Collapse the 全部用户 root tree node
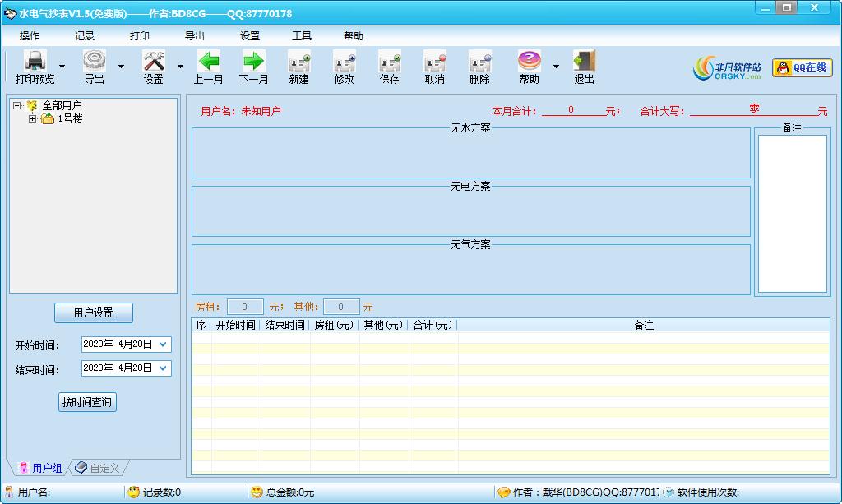842x504 pixels. coord(17,106)
